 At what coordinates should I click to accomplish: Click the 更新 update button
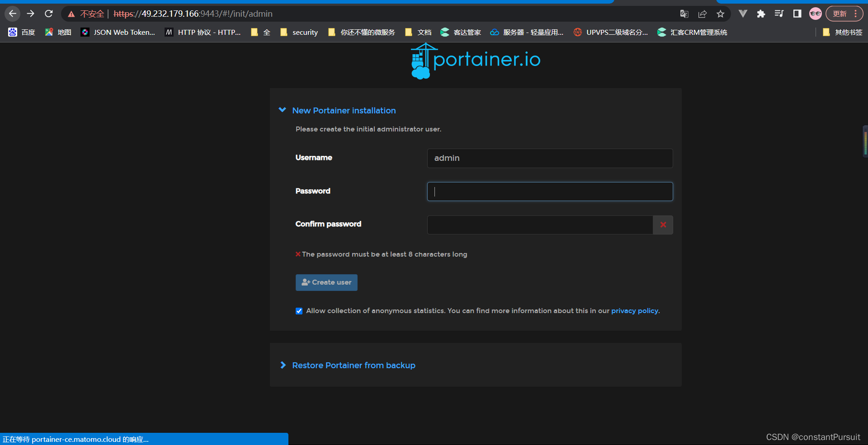tap(840, 14)
